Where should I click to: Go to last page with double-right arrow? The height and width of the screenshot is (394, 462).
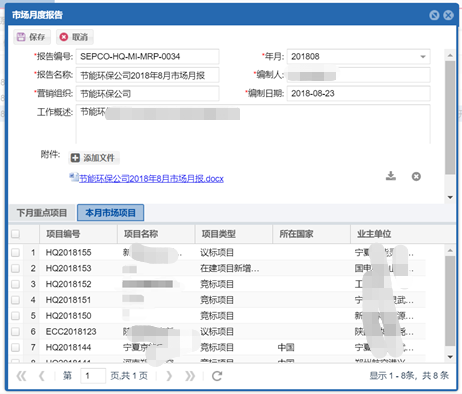[x=190, y=376]
